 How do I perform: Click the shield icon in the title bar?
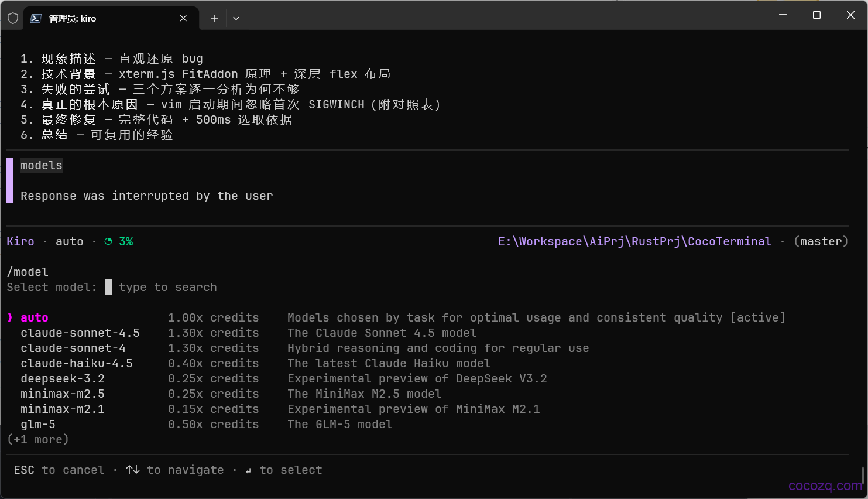click(x=13, y=18)
